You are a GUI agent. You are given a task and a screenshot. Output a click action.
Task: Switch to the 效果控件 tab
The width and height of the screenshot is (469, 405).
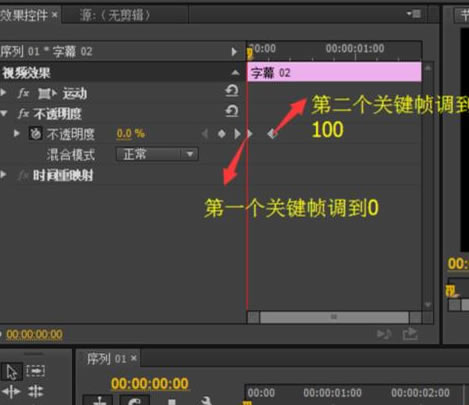(24, 15)
